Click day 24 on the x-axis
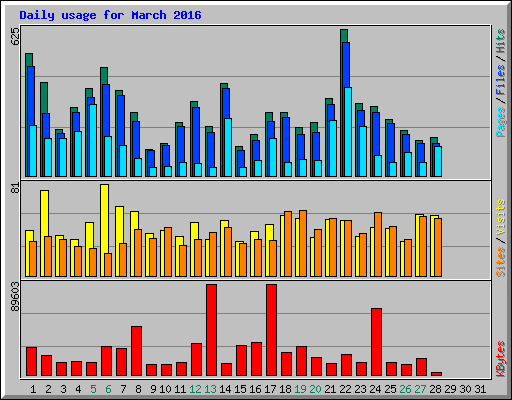512x400 pixels. (375, 389)
